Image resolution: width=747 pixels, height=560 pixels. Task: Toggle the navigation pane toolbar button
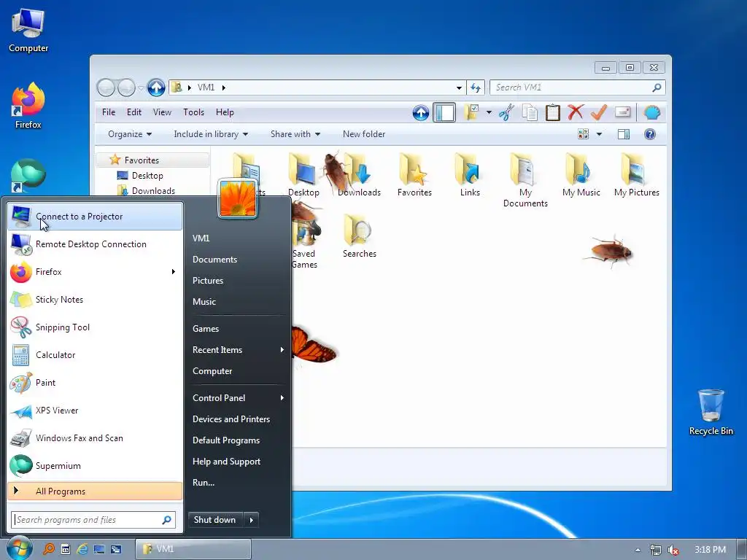pos(444,113)
